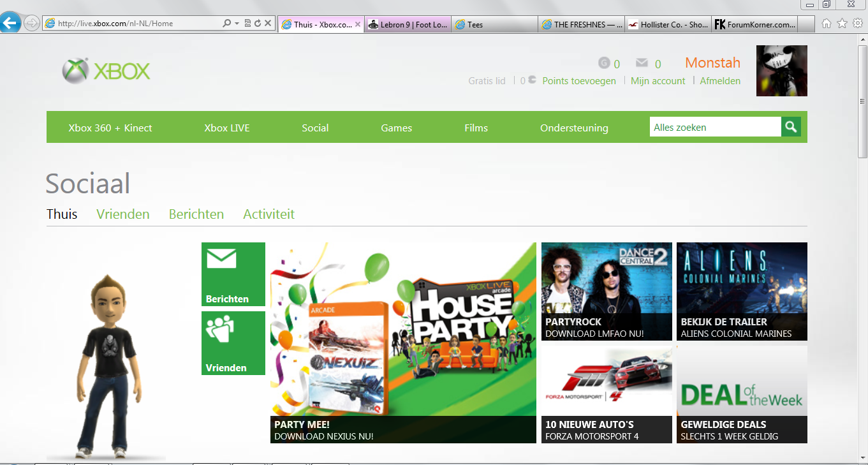
Task: Click the search magnifier in the address bar
Action: 226,24
